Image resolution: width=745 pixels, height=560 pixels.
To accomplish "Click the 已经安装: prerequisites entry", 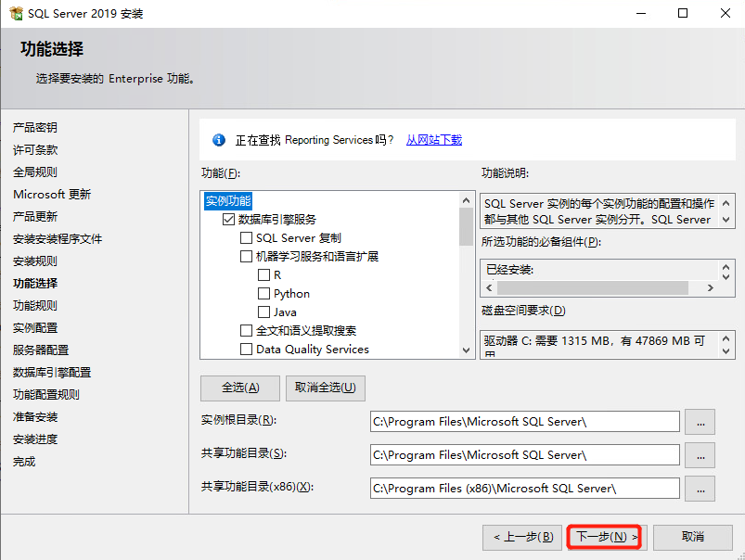I will pos(510,270).
